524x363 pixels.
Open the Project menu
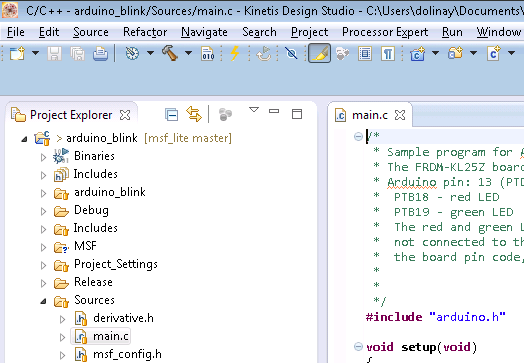(309, 32)
